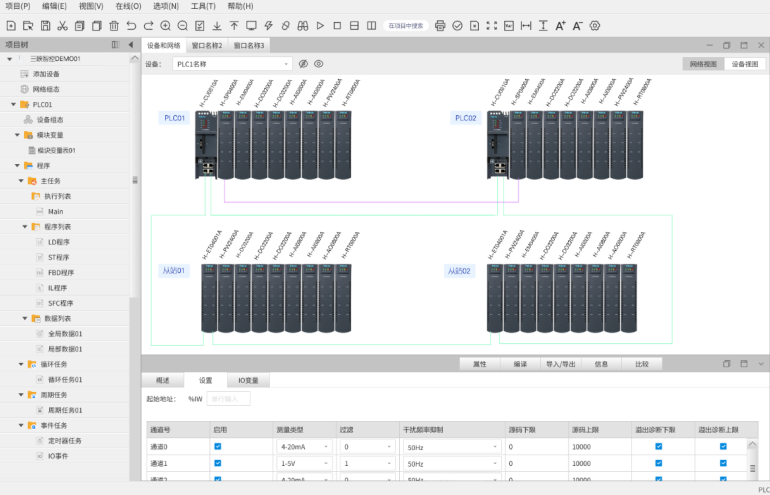
Task: Click the Zoom in magnifier icon
Action: pos(165,25)
